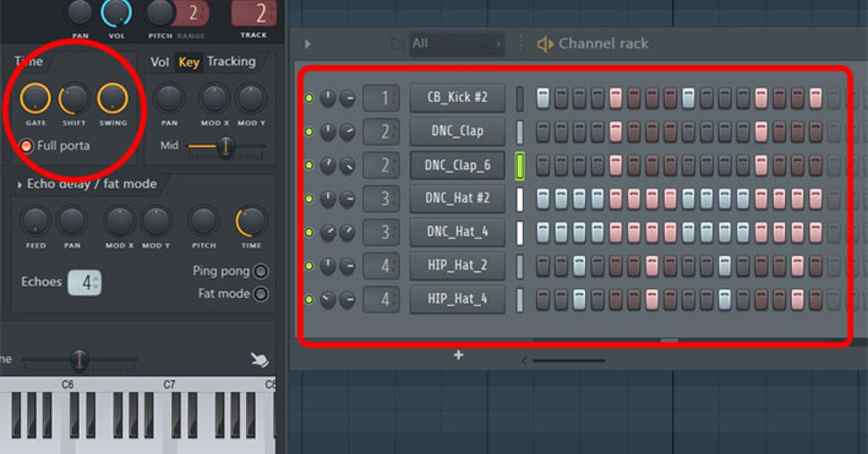868x454 pixels.
Task: Click the PITCH knob in Echo delay
Action: [x=203, y=220]
